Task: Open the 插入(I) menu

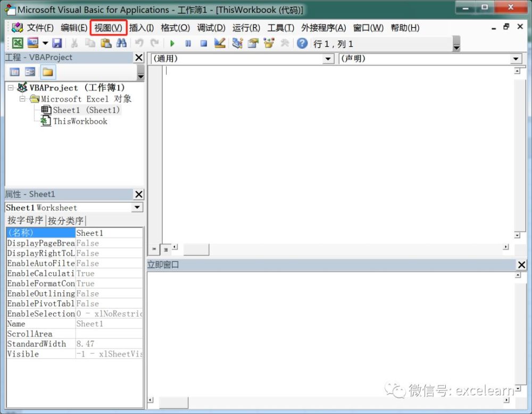Action: coord(142,28)
